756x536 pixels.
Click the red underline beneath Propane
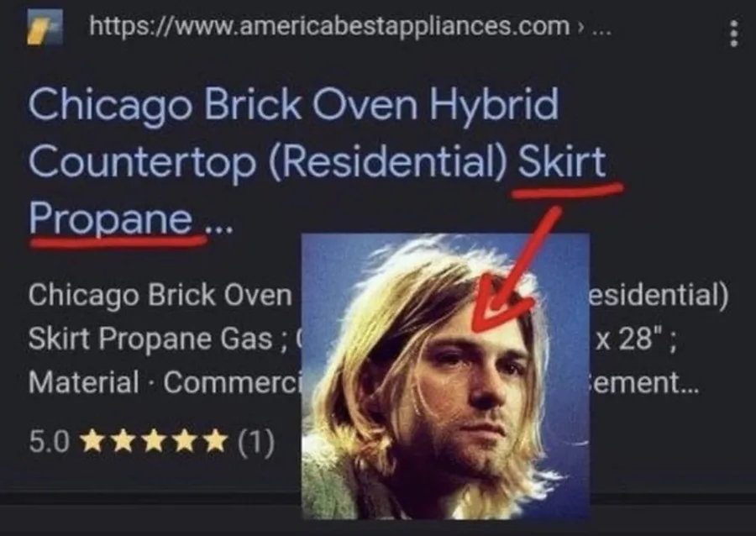pos(118,241)
